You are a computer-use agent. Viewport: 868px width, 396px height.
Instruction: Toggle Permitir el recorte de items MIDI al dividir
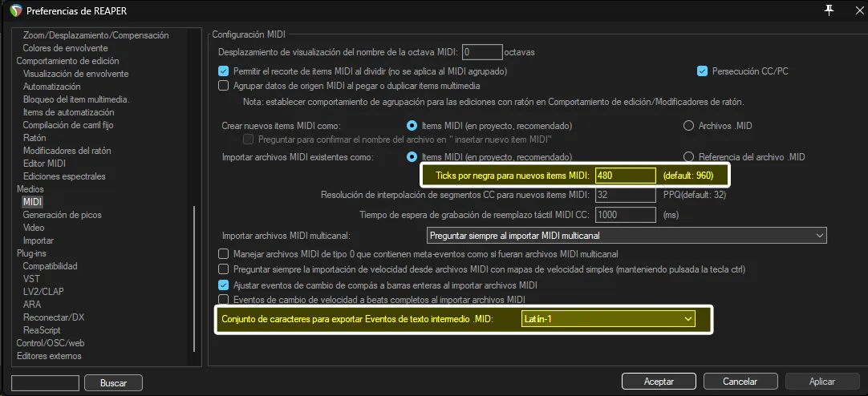pos(224,71)
